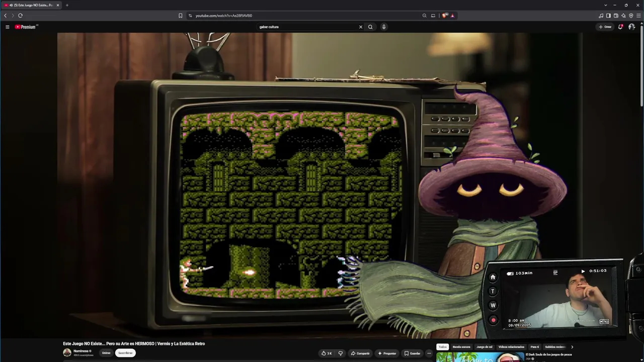Open Leo AI sparkle icon
This screenshot has height=362, width=644.
(x=623, y=16)
